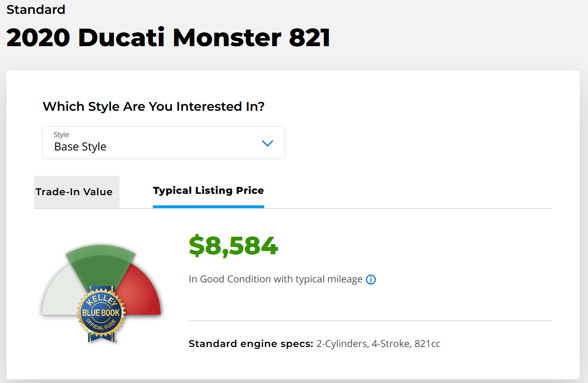Image resolution: width=588 pixels, height=383 pixels.
Task: Select the Typical Listing Price tab
Action: coord(208,191)
